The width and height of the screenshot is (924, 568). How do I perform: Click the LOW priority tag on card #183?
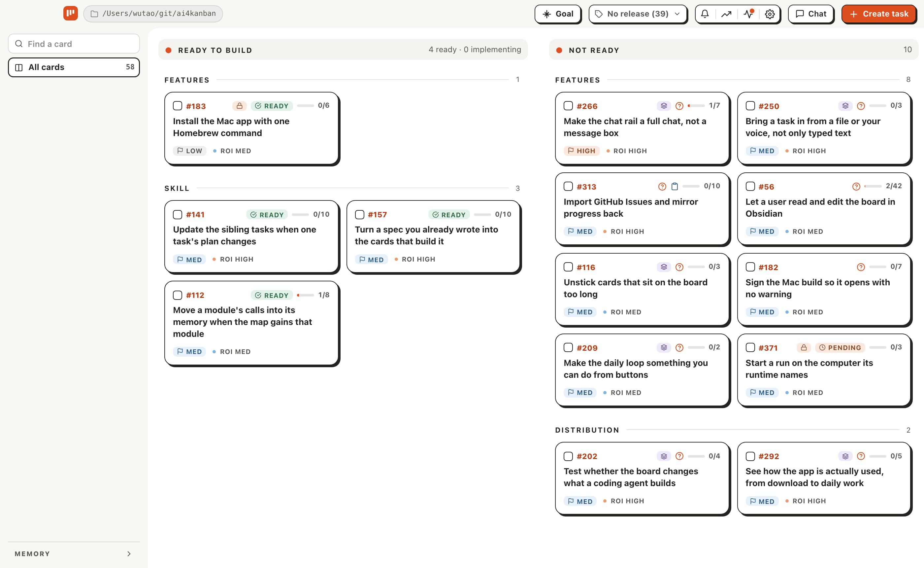[190, 151]
